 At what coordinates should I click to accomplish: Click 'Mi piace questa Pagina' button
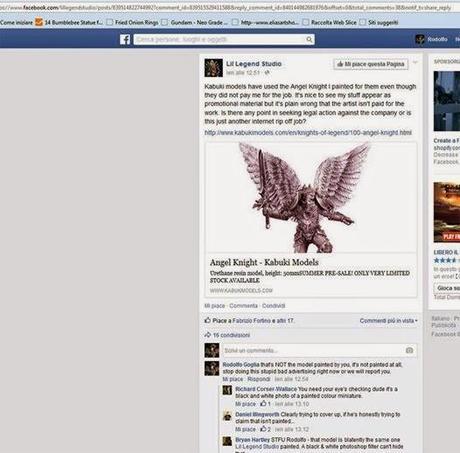(371, 64)
